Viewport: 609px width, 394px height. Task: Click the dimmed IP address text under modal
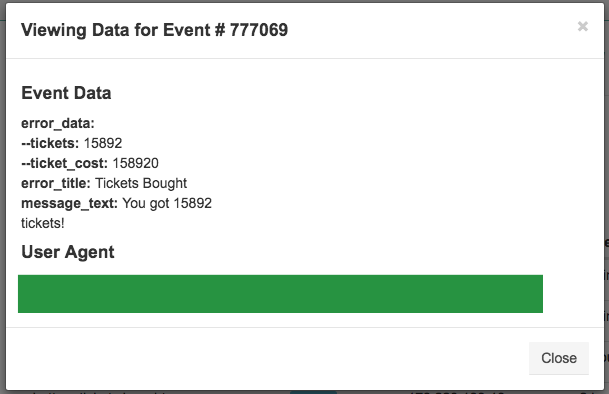(x=456, y=392)
